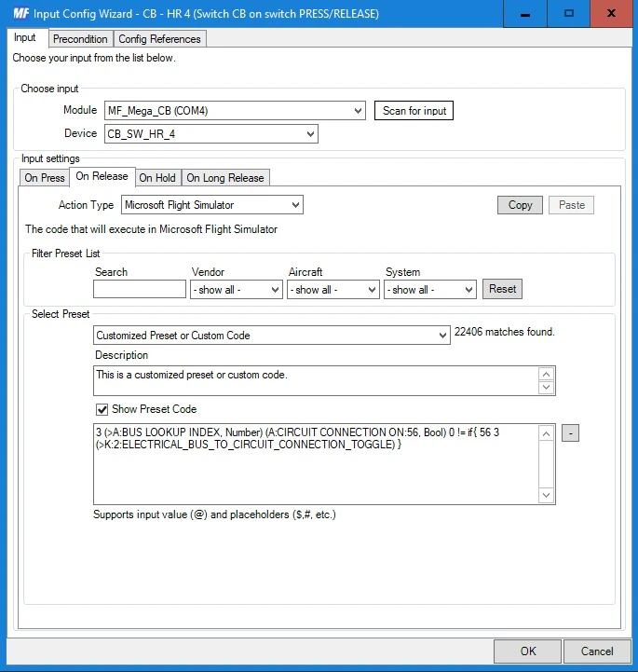Click the Copy button
The width and height of the screenshot is (638, 672).
click(x=520, y=205)
